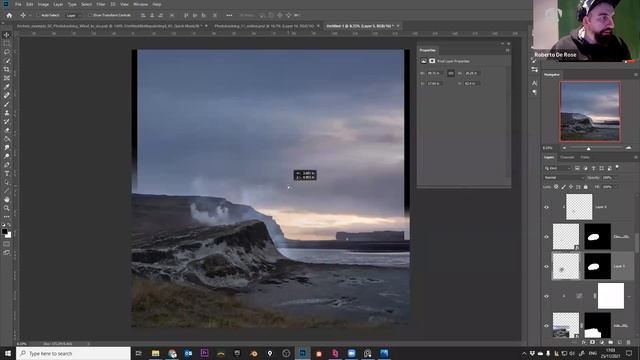640x360 pixels.
Task: Open the Properties panel menu
Action: tap(507, 50)
